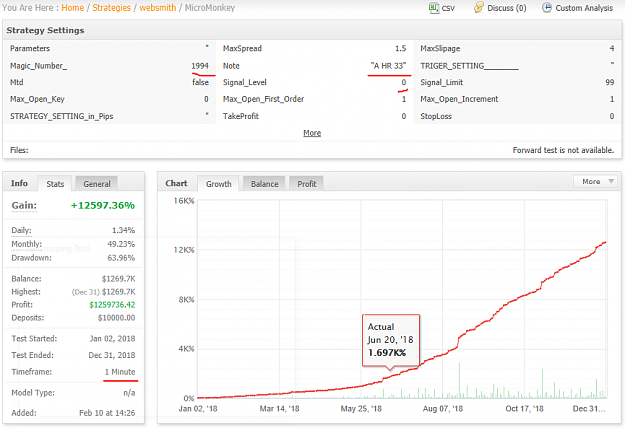Click the CSV export icon
Image resolution: width=625 pixels, height=428 pixels.
pos(434,8)
